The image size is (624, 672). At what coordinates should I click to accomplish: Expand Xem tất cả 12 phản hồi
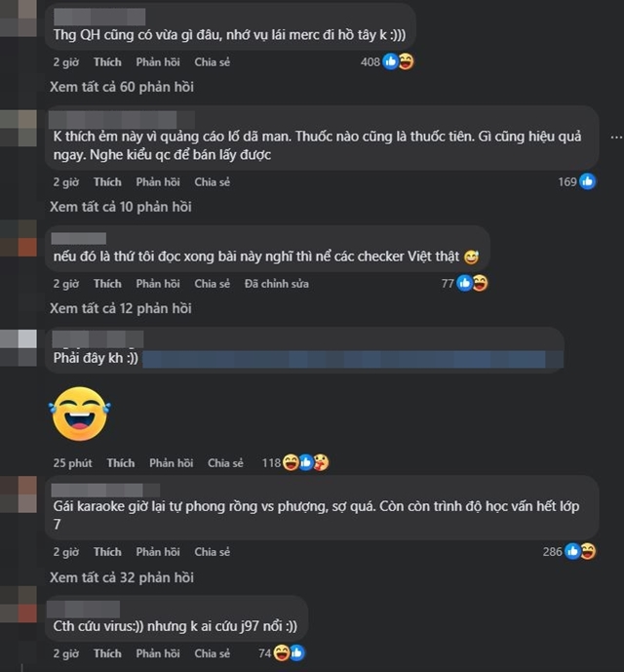(121, 308)
